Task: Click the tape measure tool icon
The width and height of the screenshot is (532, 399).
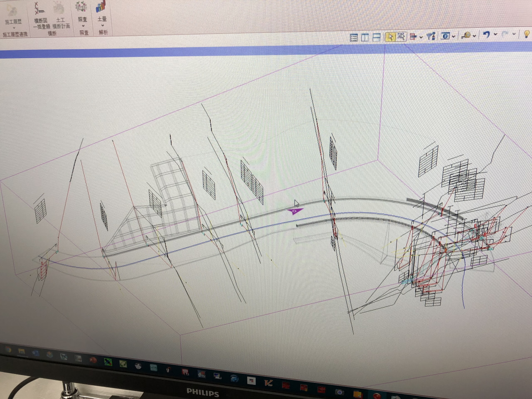Action: tap(466, 35)
